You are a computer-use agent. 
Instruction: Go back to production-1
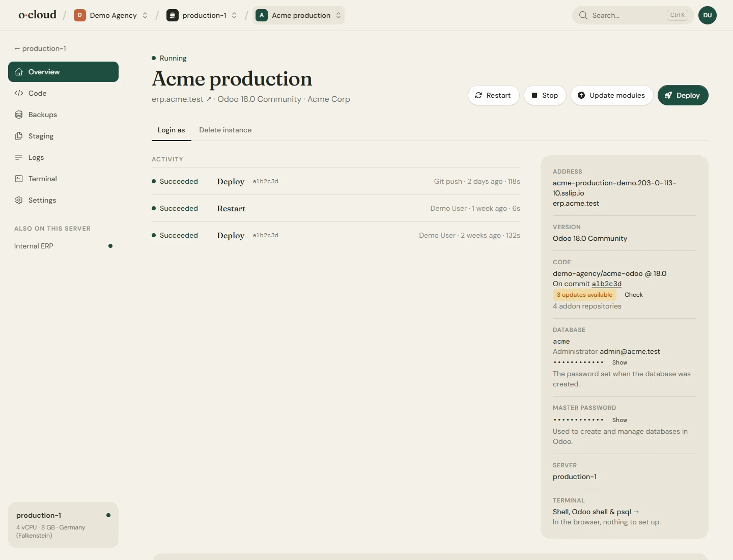(x=40, y=48)
